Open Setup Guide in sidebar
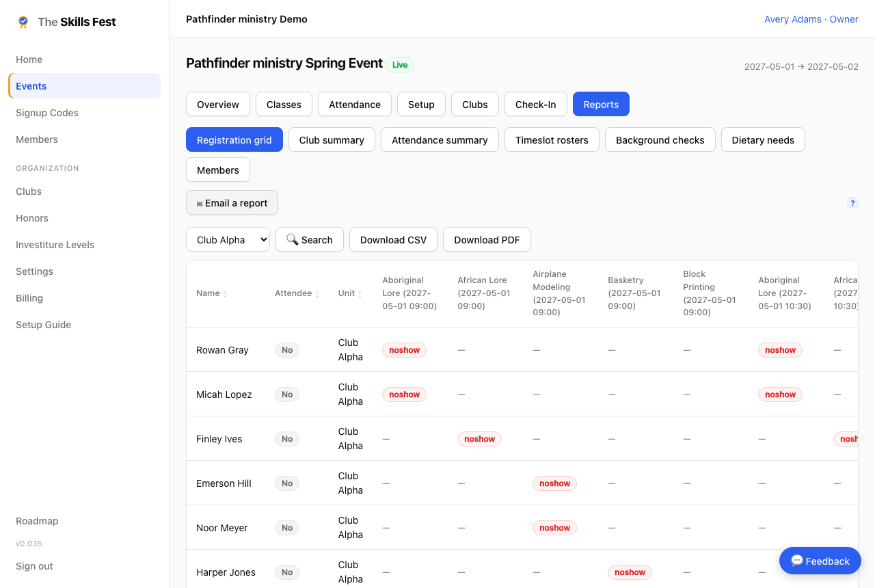The height and width of the screenshot is (588, 875). pos(84,325)
